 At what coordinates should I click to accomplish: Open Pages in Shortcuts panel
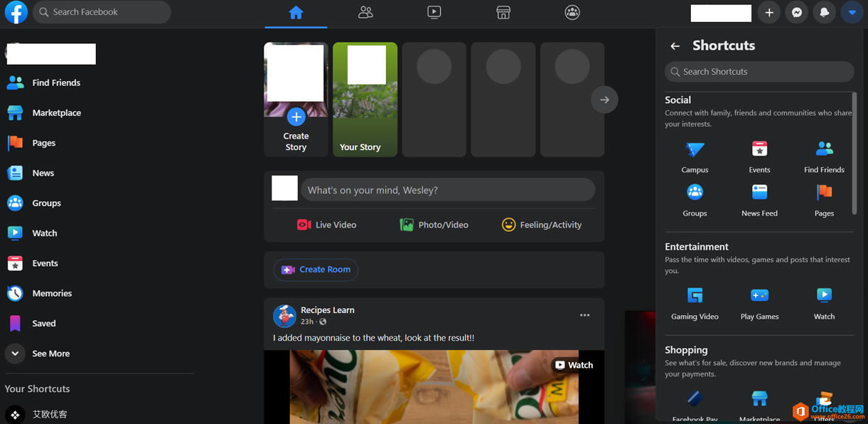(824, 201)
